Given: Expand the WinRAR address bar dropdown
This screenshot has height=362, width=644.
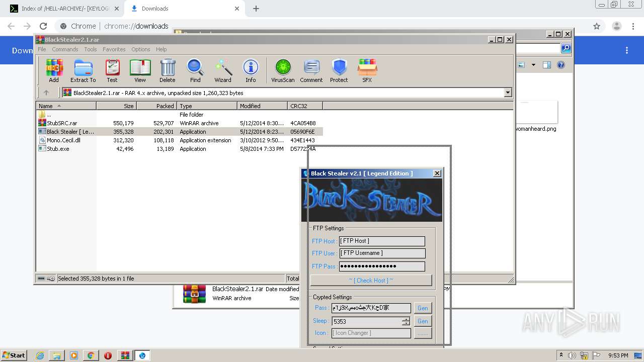Looking at the screenshot, I should pyautogui.click(x=508, y=93).
